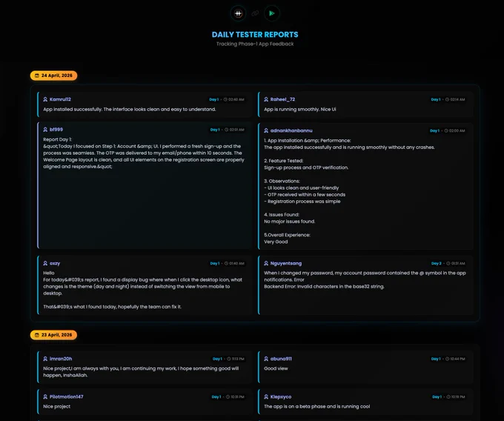Click the text 'App is running smoothly. Nice Ui'

300,109
